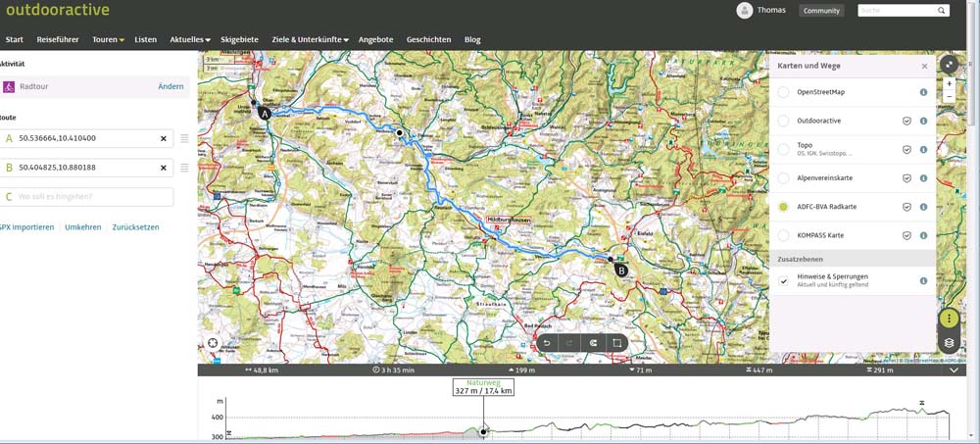Click the crop frame icon in map toolbar
This screenshot has height=444, width=980.
coord(616,343)
